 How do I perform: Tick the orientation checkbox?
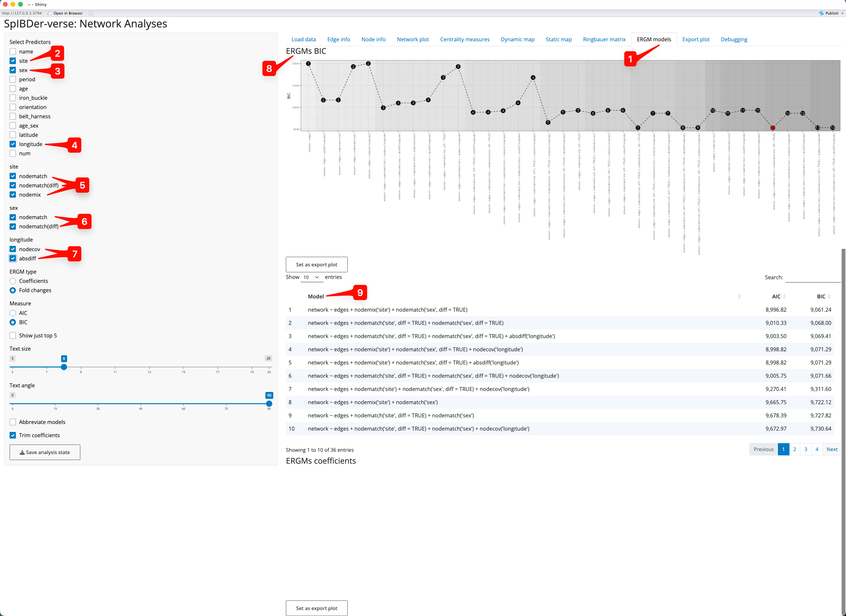13,107
